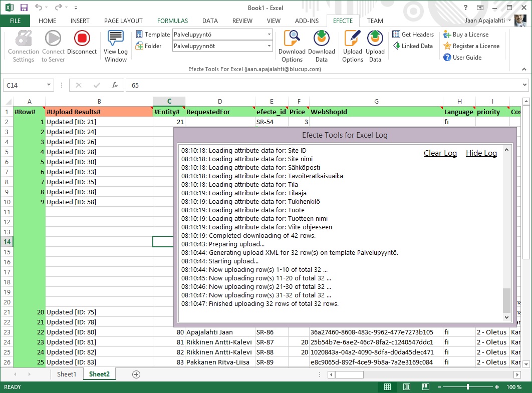Open Download Options
Viewport: 532px width, 393px height.
click(x=292, y=47)
